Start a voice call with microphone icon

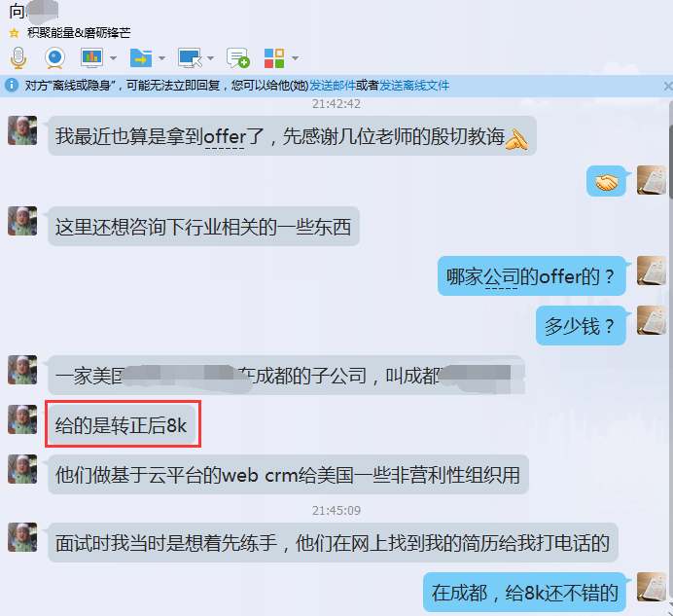pyautogui.click(x=18, y=57)
